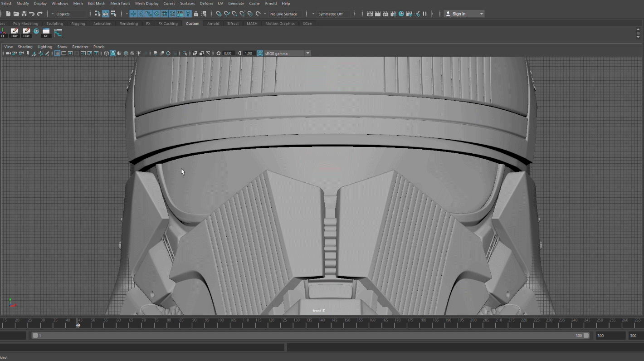The height and width of the screenshot is (361, 644).
Task: Click the gamma value field 1.00
Action: 249,53
